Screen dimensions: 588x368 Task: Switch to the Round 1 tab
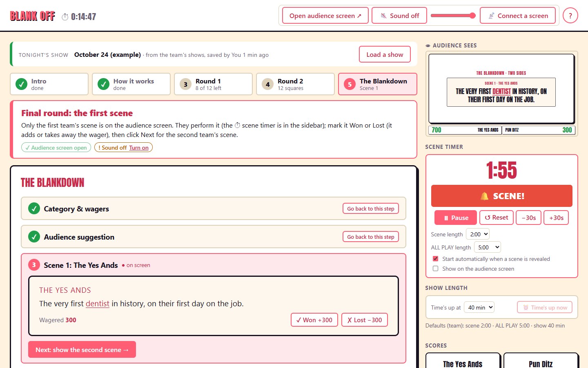pyautogui.click(x=213, y=84)
